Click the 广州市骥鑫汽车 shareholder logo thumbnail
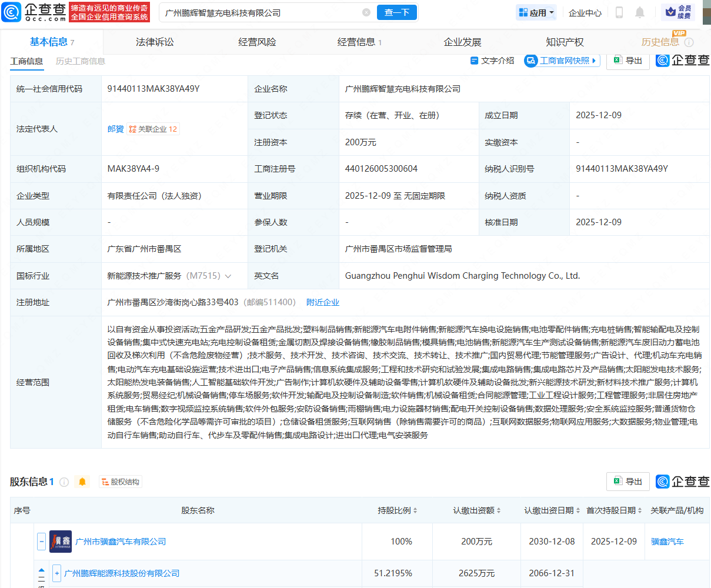 click(61, 542)
